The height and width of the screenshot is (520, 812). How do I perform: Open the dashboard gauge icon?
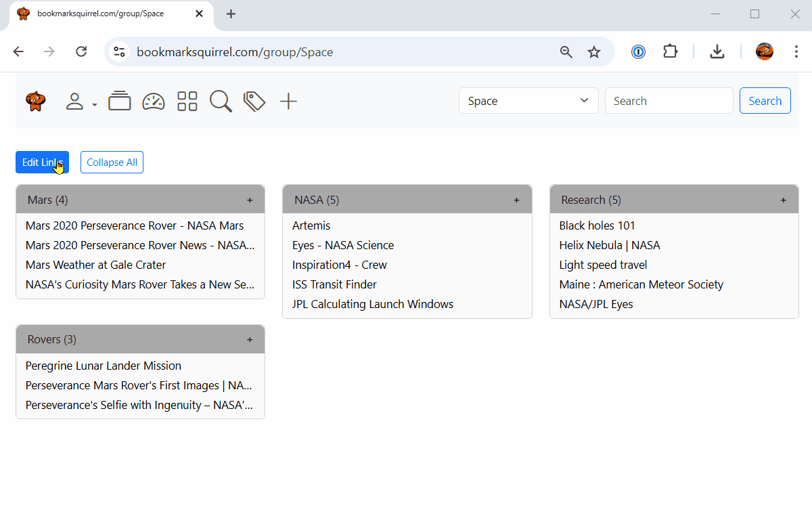tap(154, 102)
